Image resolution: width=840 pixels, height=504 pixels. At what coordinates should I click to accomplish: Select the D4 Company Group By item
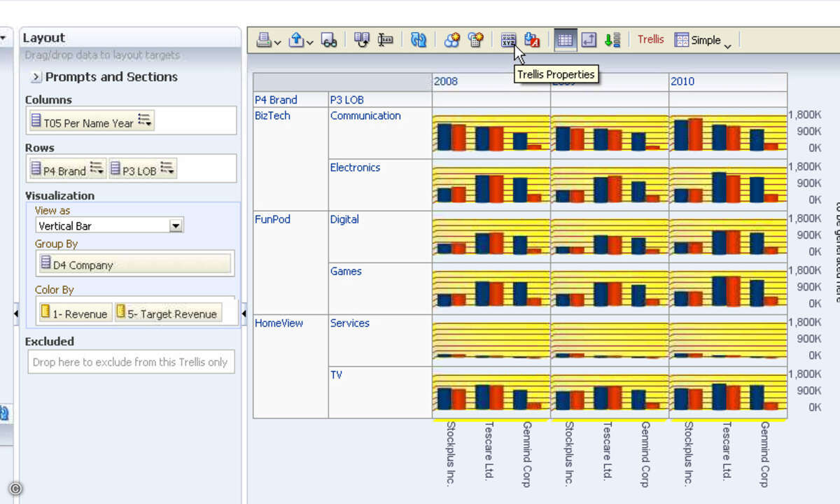point(135,264)
